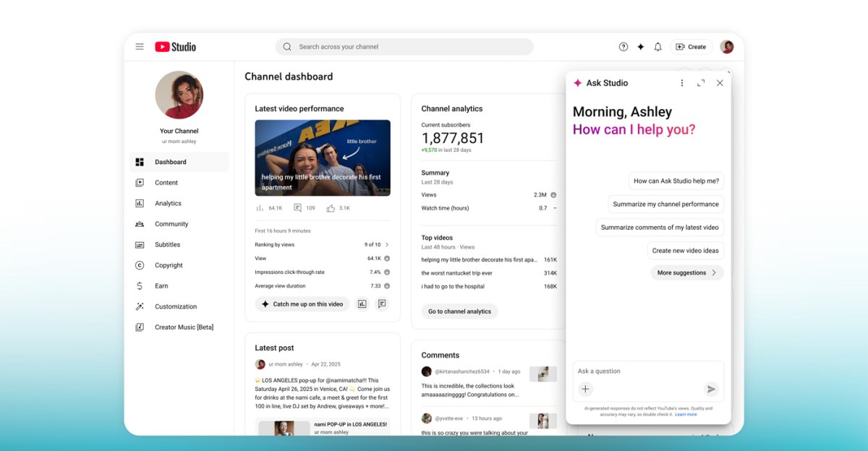Open the help question mark icon

tap(623, 46)
